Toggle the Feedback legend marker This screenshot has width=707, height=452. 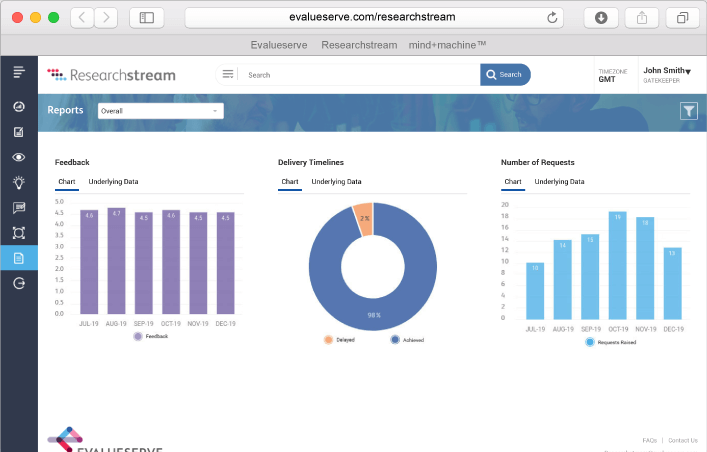coord(138,336)
